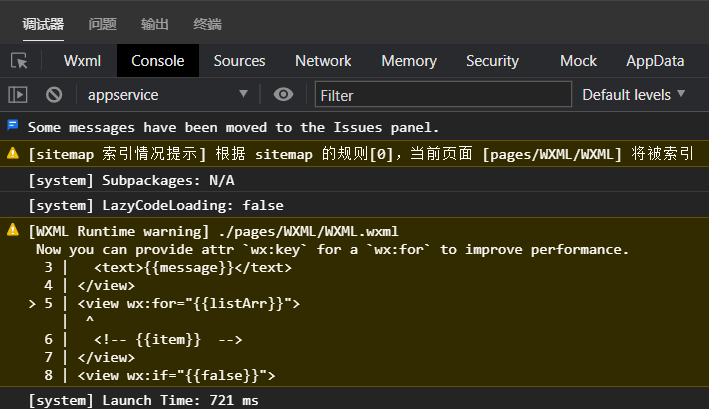Click the WXML Runtime warning triangle icon
The height and width of the screenshot is (409, 709).
click(x=13, y=230)
